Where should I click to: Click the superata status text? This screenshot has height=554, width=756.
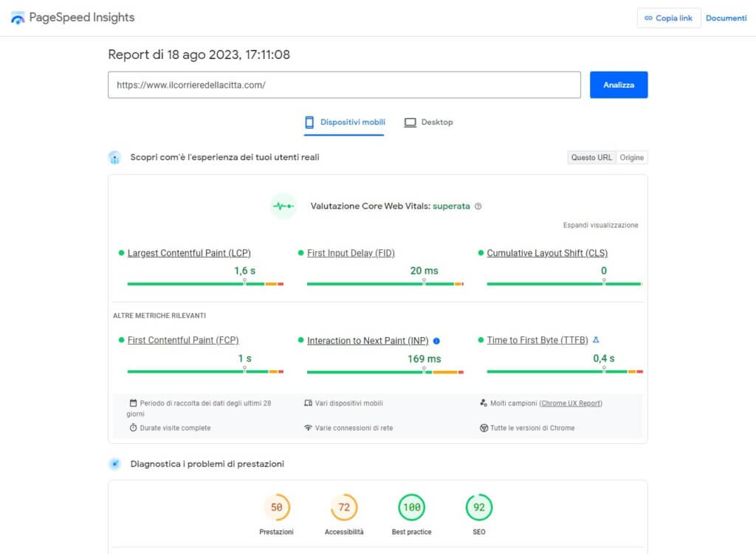(451, 207)
